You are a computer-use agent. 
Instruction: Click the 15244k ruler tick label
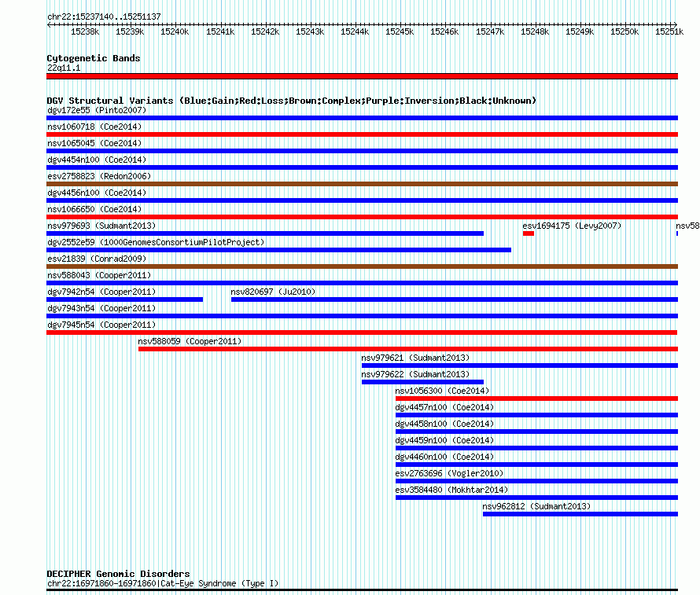(x=355, y=31)
